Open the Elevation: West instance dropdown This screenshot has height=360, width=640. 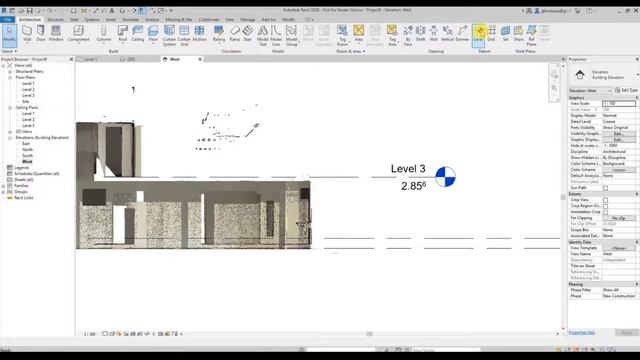590,91
